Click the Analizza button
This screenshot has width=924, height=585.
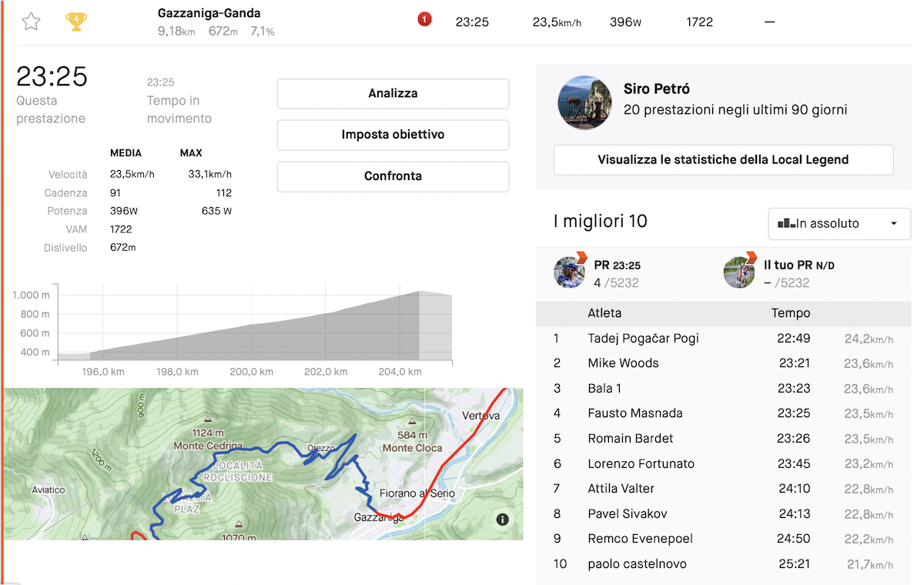393,93
